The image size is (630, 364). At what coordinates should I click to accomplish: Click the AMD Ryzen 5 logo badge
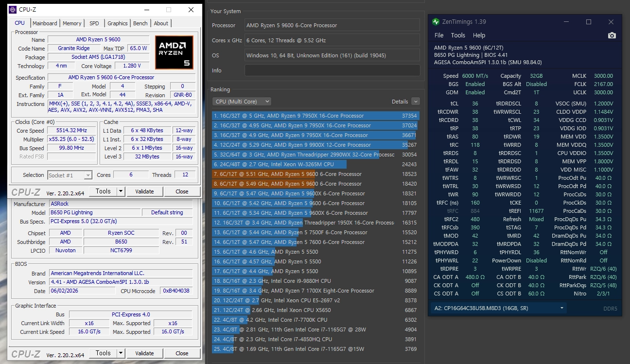coord(174,52)
